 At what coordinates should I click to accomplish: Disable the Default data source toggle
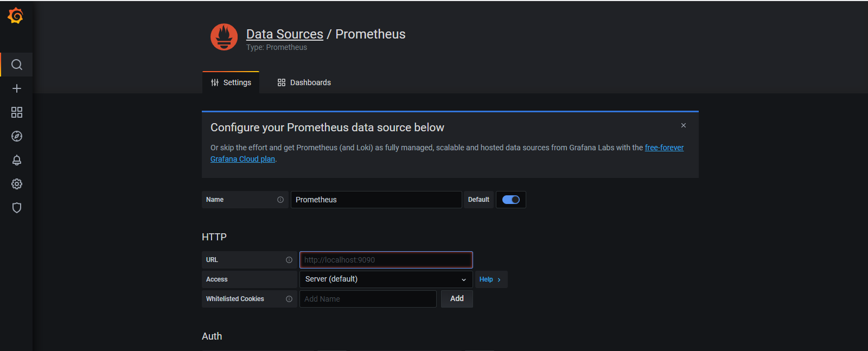tap(510, 200)
